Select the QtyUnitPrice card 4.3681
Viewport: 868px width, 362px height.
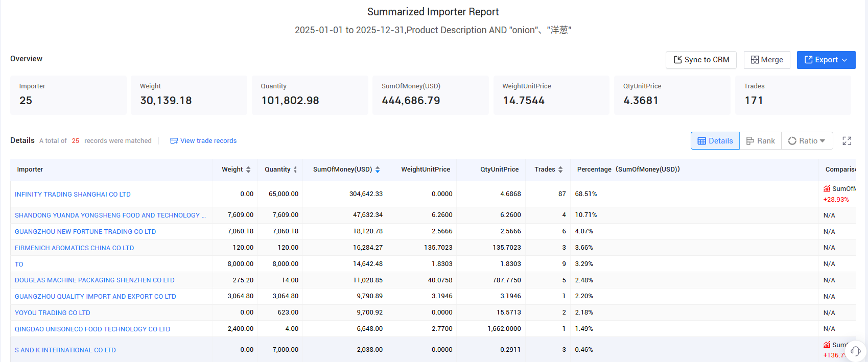[672, 95]
